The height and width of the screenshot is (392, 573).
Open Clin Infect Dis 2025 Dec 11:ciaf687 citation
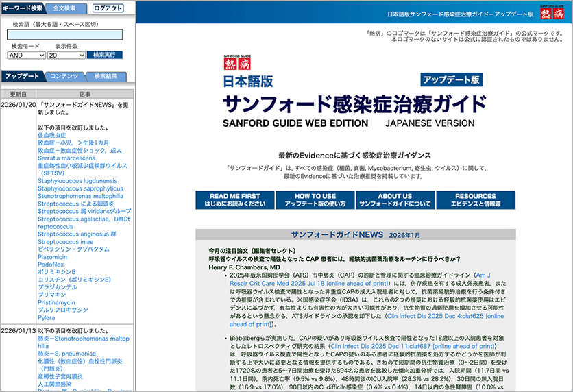(x=413, y=346)
